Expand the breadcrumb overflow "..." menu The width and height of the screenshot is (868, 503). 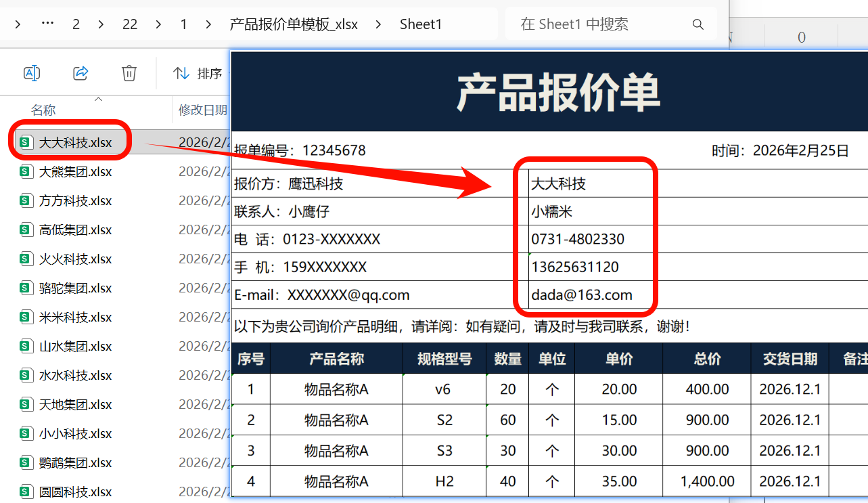(47, 22)
